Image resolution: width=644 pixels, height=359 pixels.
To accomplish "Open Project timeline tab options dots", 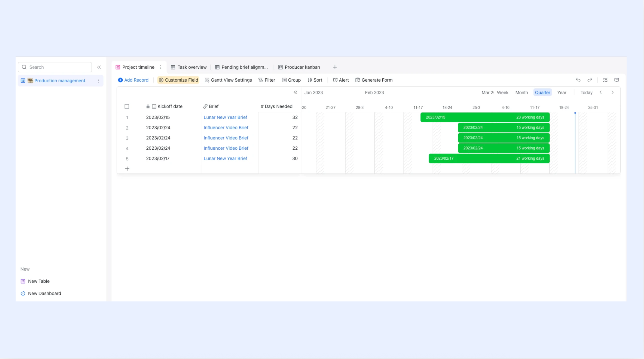I will coord(160,67).
